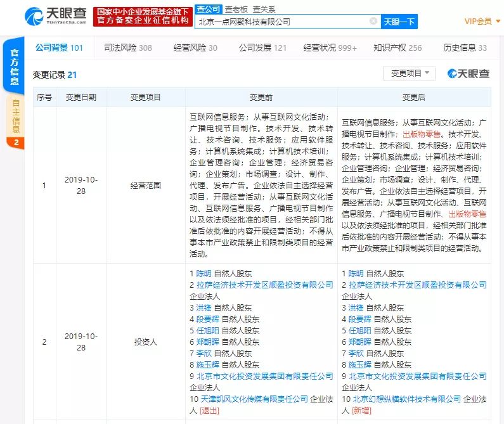
Task: Open the 司法风险 308 tab
Action: tap(127, 48)
